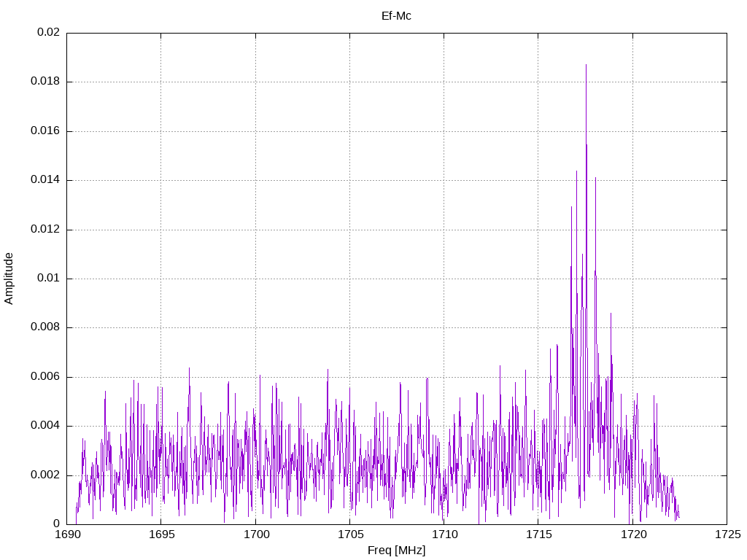The height and width of the screenshot is (560, 747).
Task: Click the x-axis tick label 1690
Action: click(66, 534)
